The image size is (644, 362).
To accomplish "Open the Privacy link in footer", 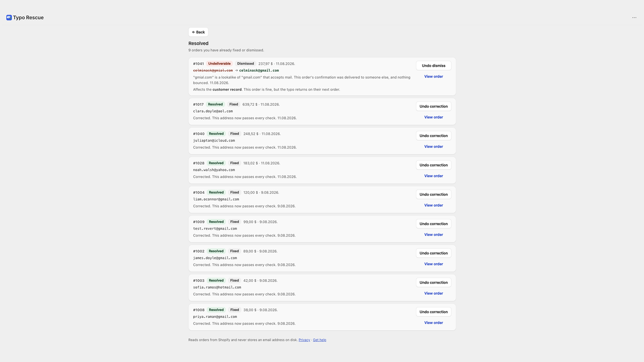I will (x=304, y=340).
